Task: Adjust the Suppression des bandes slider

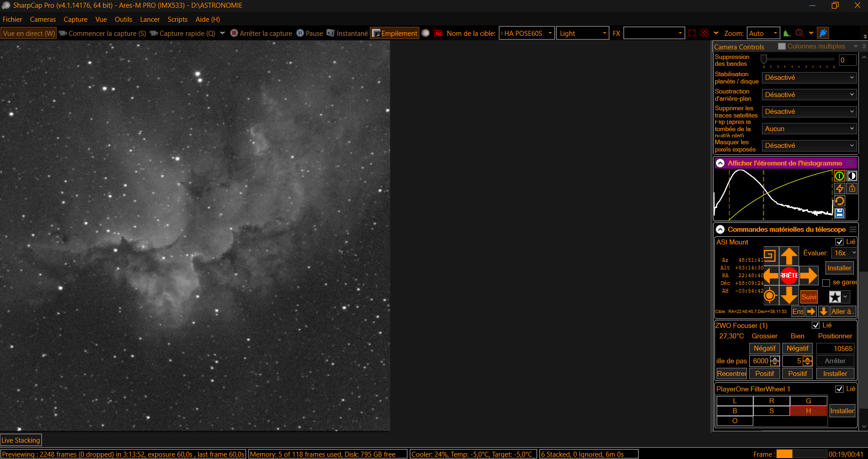Action: coord(798,59)
